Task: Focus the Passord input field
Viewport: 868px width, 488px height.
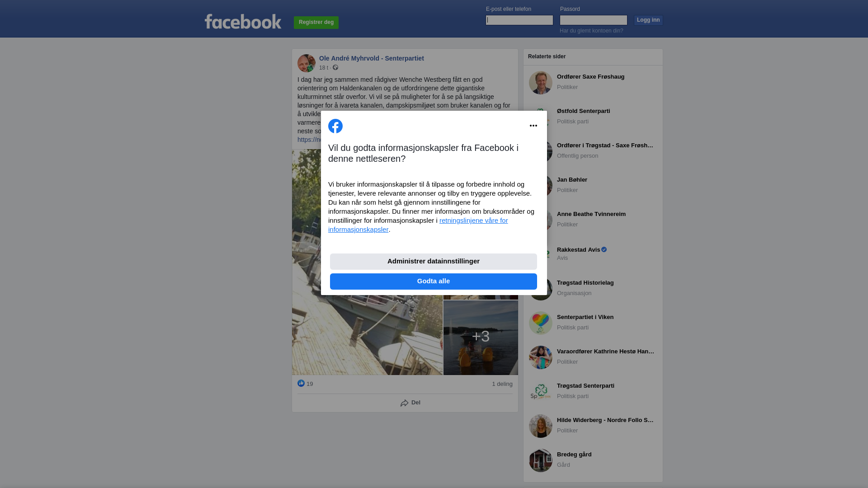Action: (x=594, y=20)
